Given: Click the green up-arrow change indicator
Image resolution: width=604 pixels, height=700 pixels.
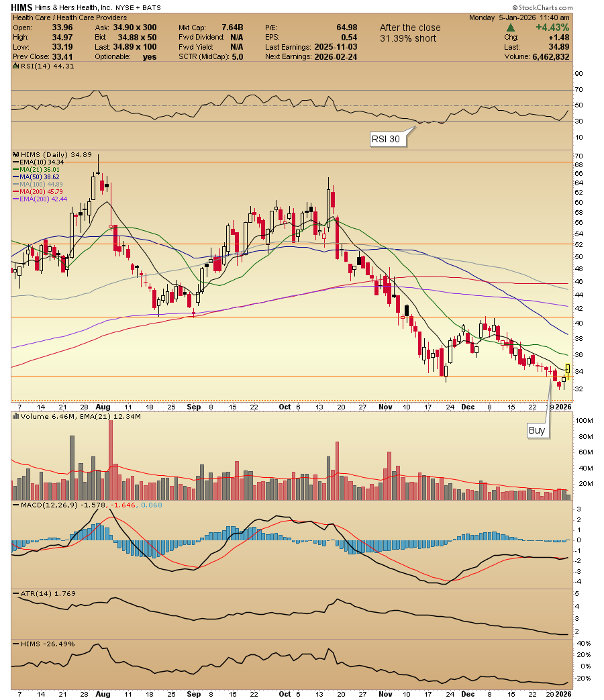Looking at the screenshot, I should pos(511,28).
